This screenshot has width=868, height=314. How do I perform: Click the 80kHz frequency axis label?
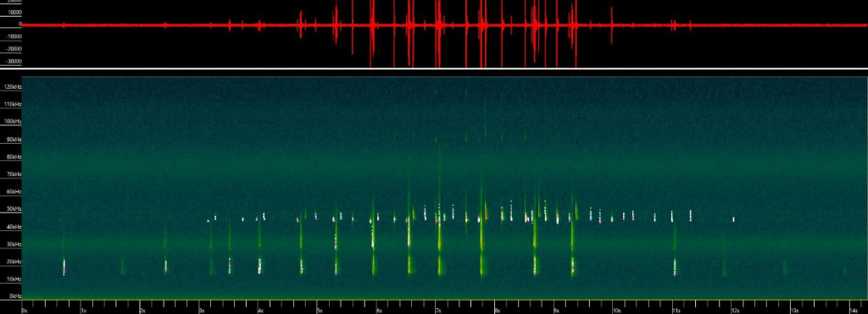coord(14,157)
